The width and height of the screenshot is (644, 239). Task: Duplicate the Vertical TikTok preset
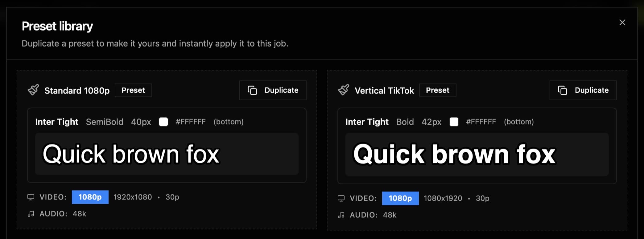tap(583, 90)
